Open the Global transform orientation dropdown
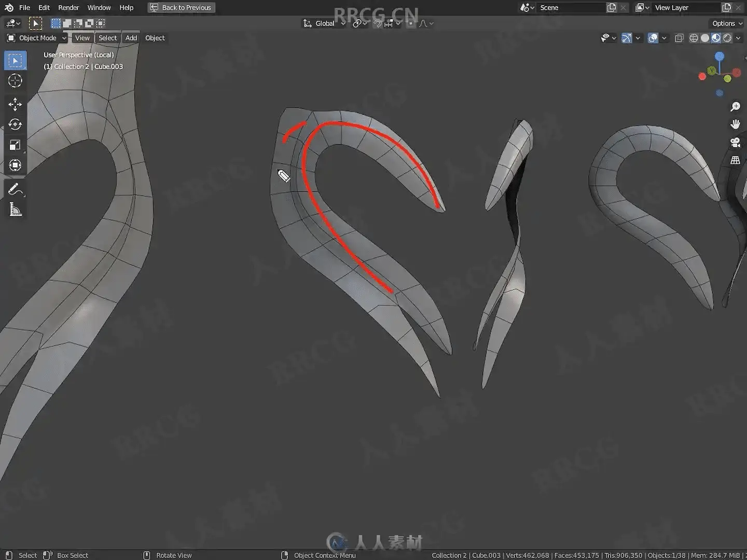This screenshot has width=747, height=560. point(324,23)
